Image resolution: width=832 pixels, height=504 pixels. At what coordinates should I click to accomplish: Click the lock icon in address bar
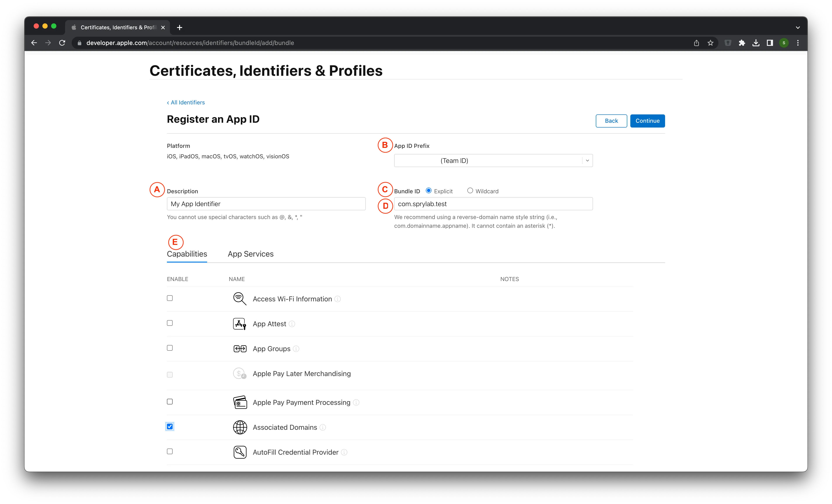coord(80,43)
